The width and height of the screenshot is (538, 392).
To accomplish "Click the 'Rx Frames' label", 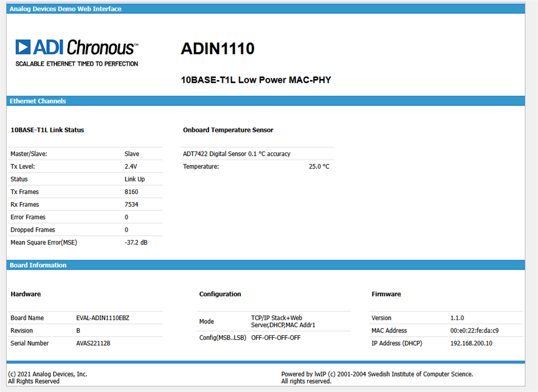I will click(x=25, y=204).
